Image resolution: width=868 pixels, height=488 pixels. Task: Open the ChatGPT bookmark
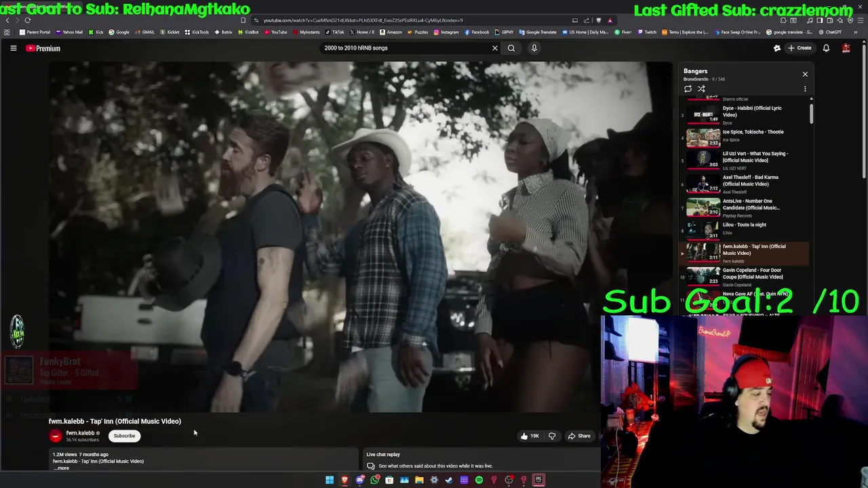click(830, 32)
